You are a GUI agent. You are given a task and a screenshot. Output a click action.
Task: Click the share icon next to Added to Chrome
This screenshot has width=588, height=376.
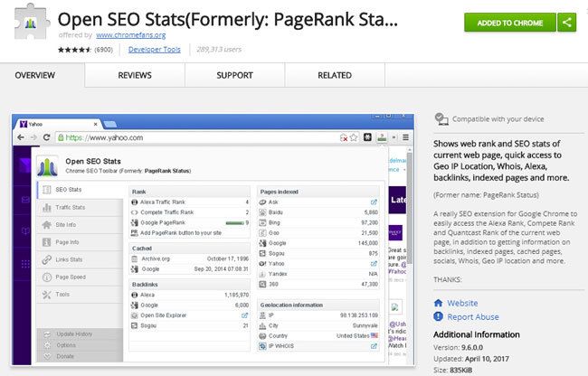pyautogui.click(x=566, y=23)
